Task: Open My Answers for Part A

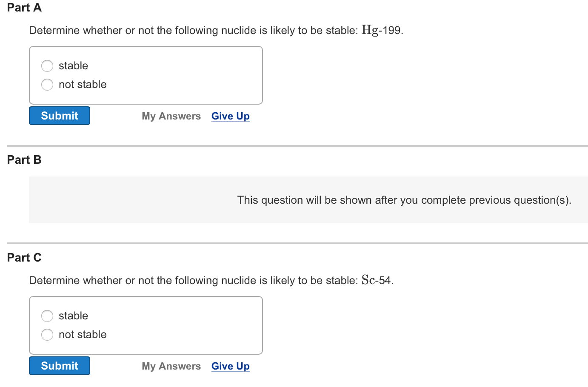Action: point(171,116)
